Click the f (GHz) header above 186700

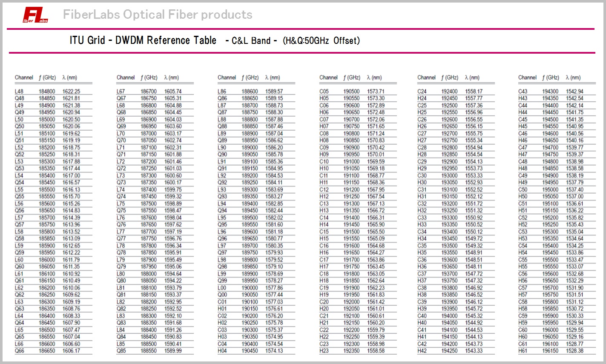pyautogui.click(x=149, y=77)
